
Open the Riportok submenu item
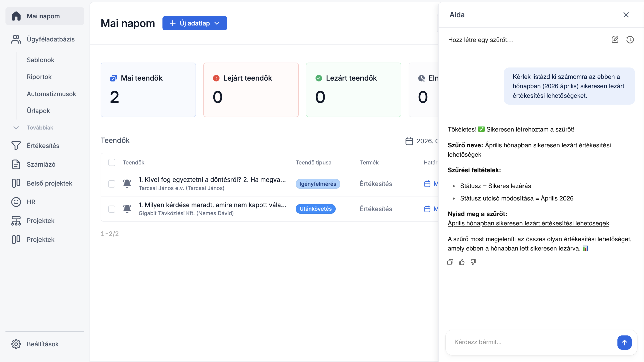coord(39,77)
